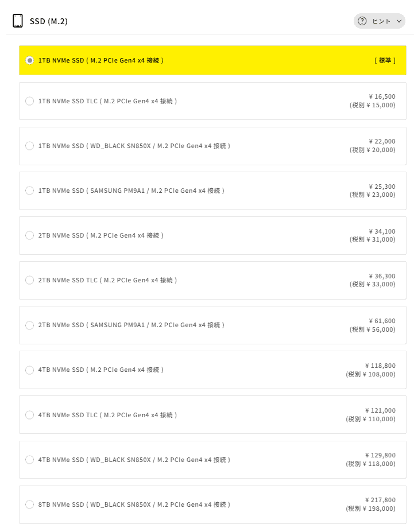
Task: Click the [標準] label on highlighted option
Action: click(385, 60)
